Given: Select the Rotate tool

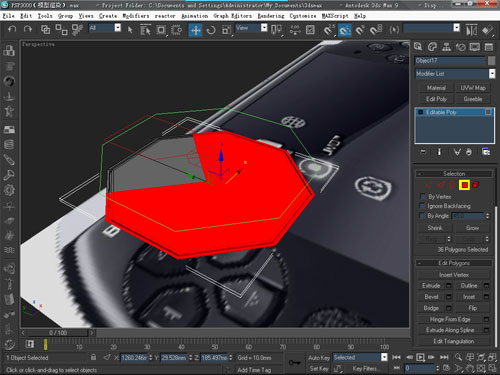Looking at the screenshot, I should [x=211, y=30].
